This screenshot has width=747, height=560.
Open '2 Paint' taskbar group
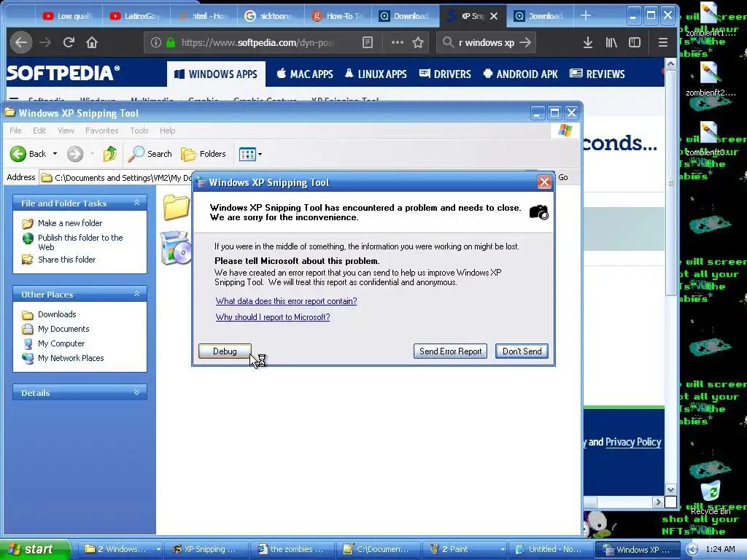(468, 549)
